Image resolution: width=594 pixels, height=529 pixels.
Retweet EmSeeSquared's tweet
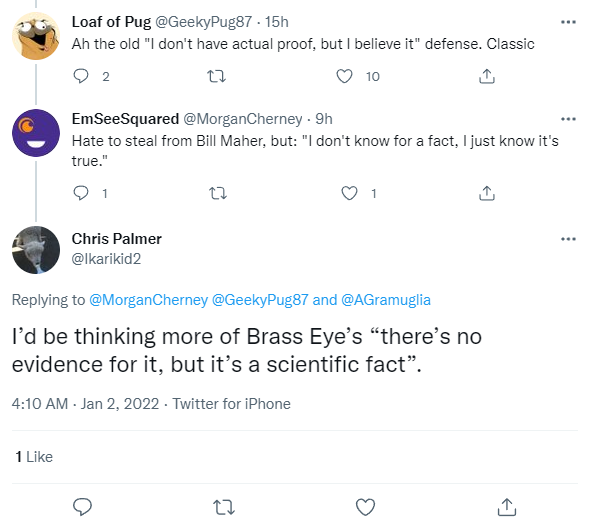tap(218, 193)
